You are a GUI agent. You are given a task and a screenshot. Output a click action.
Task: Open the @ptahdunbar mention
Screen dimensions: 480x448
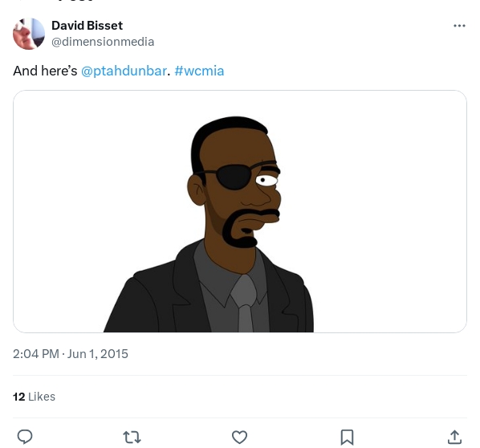124,71
